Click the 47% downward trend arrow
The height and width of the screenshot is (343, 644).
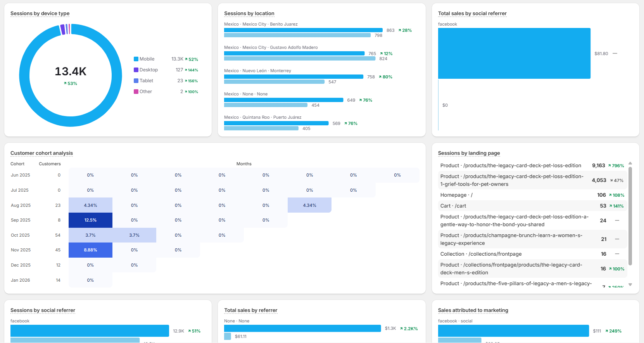[x=611, y=180]
